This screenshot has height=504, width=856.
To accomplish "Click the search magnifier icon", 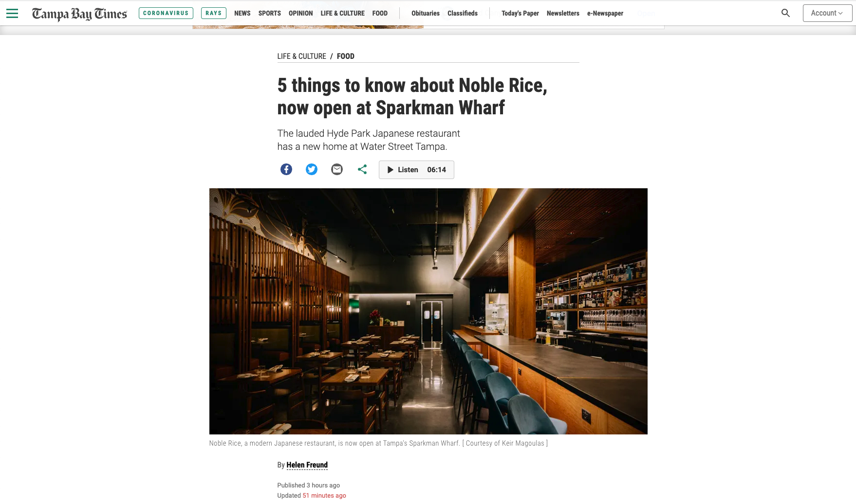I will [x=785, y=13].
